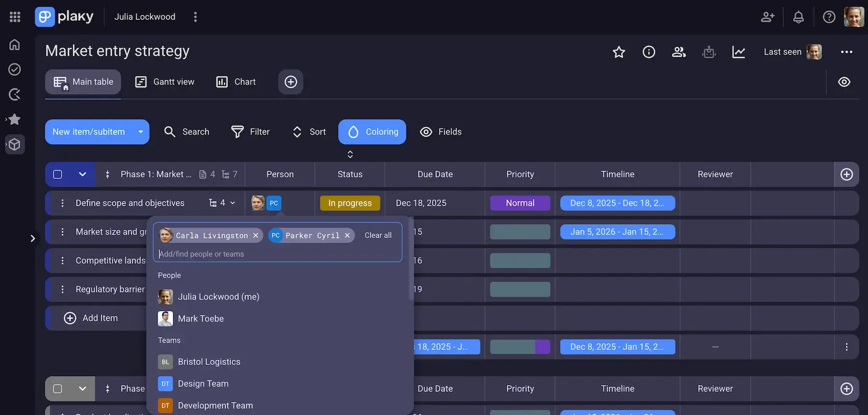Open workspace options next to Julia Lockwood
Screen dimensions: 868x415
(x=195, y=17)
